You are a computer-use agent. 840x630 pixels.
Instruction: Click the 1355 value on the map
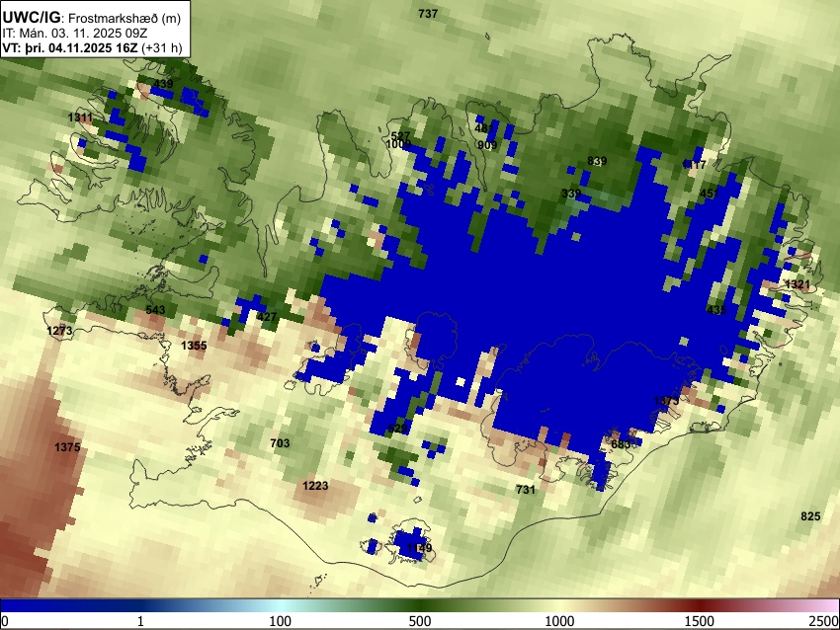point(194,346)
